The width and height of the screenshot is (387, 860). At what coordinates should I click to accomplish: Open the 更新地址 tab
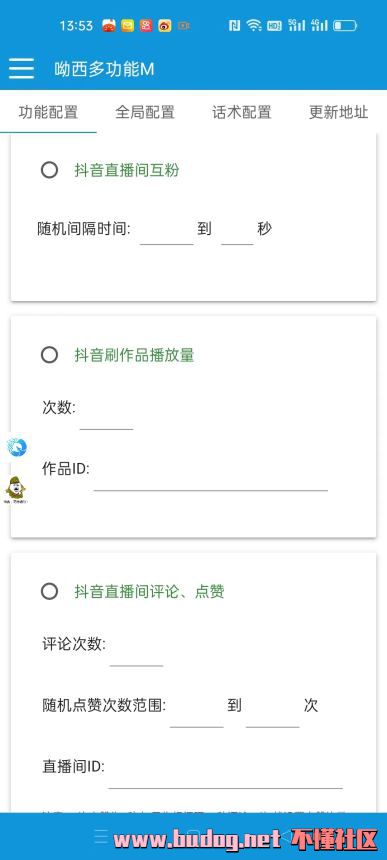[x=338, y=112]
